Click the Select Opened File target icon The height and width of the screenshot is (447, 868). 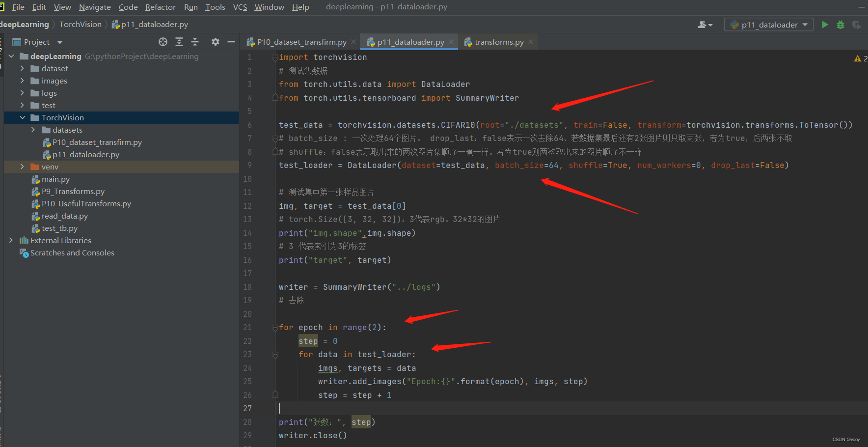pos(163,42)
